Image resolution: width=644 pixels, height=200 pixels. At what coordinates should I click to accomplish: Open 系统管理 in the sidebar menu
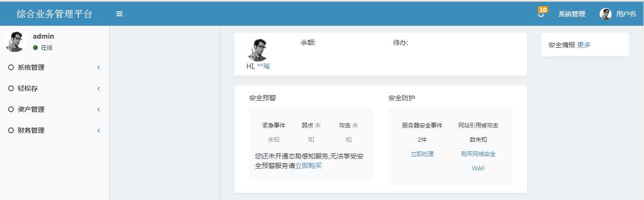[x=54, y=67]
